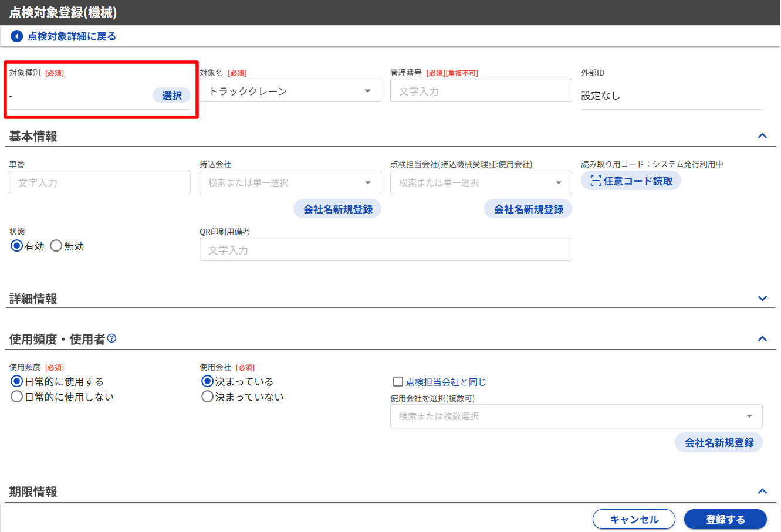This screenshot has width=781, height=532.
Task: Select the 無効 status radio button
Action: (56, 246)
